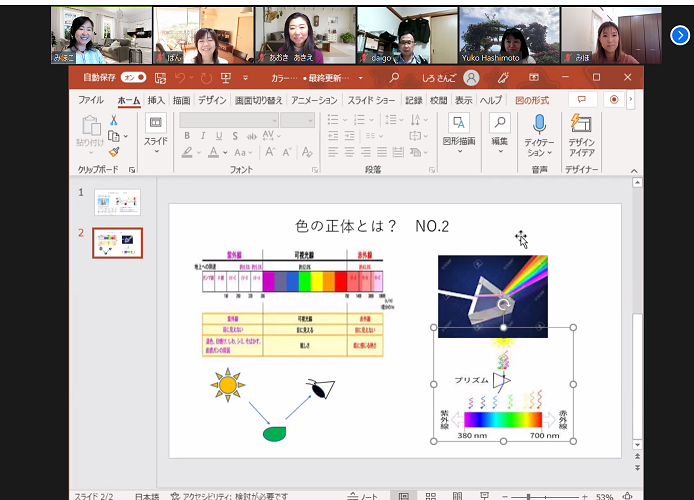Toggle the 自動保存 AutoSave switch
The height and width of the screenshot is (500, 694).
[133, 77]
